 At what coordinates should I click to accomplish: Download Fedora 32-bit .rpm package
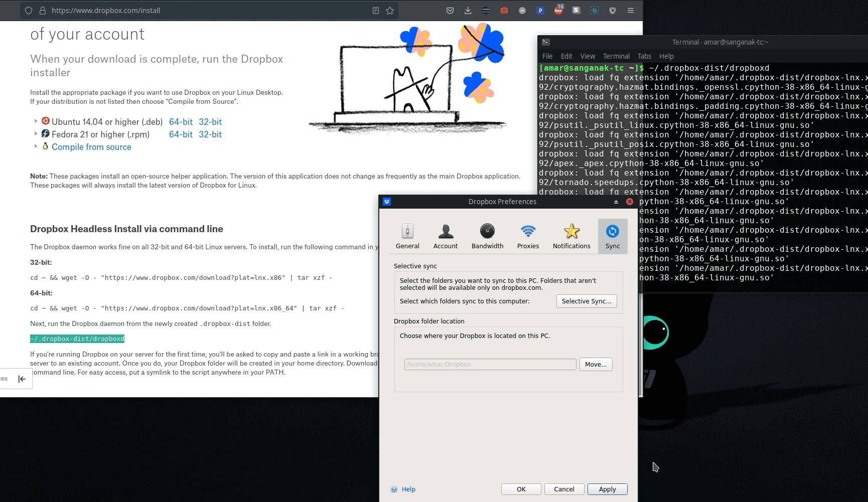tap(210, 134)
